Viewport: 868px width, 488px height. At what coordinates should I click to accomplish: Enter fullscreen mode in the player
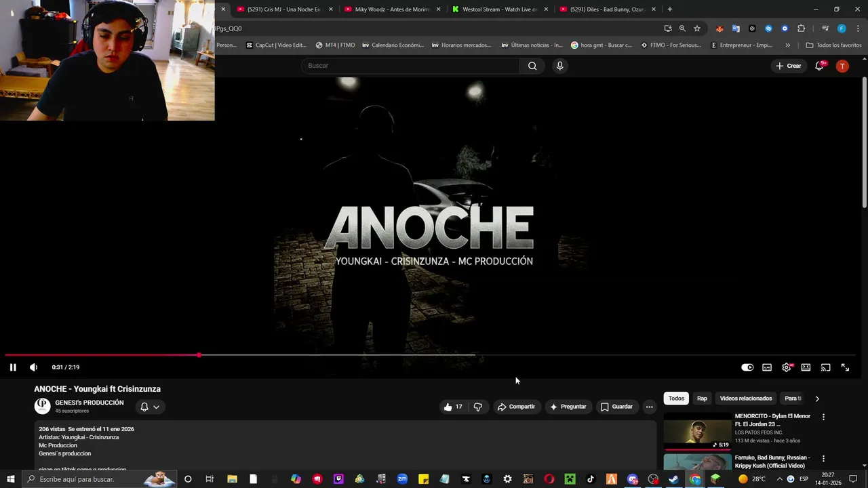pos(845,367)
